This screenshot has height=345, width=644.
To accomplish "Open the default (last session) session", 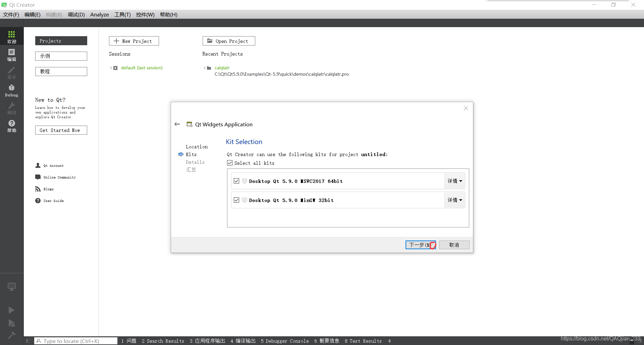I will [142, 68].
